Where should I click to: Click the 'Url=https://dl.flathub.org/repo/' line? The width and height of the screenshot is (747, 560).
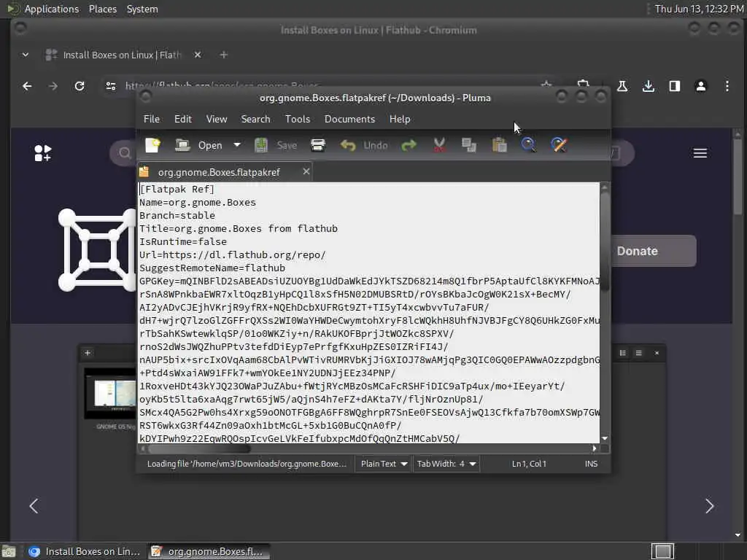pyautogui.click(x=233, y=254)
